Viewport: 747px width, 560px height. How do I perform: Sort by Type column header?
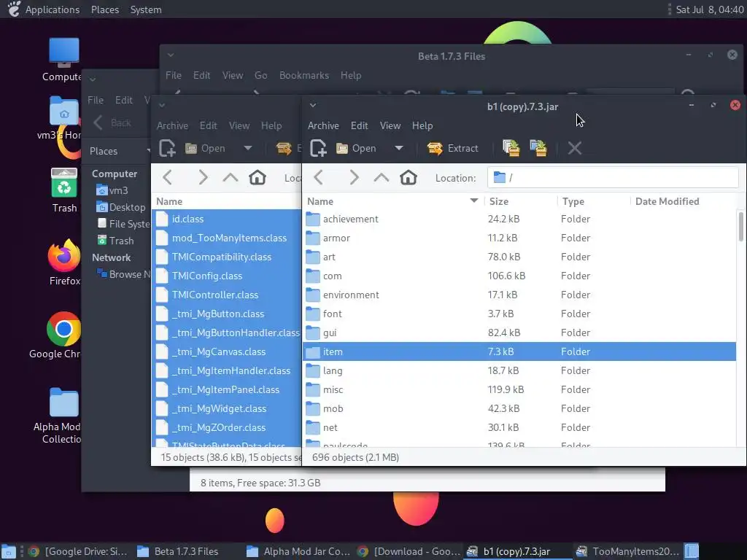(x=594, y=201)
